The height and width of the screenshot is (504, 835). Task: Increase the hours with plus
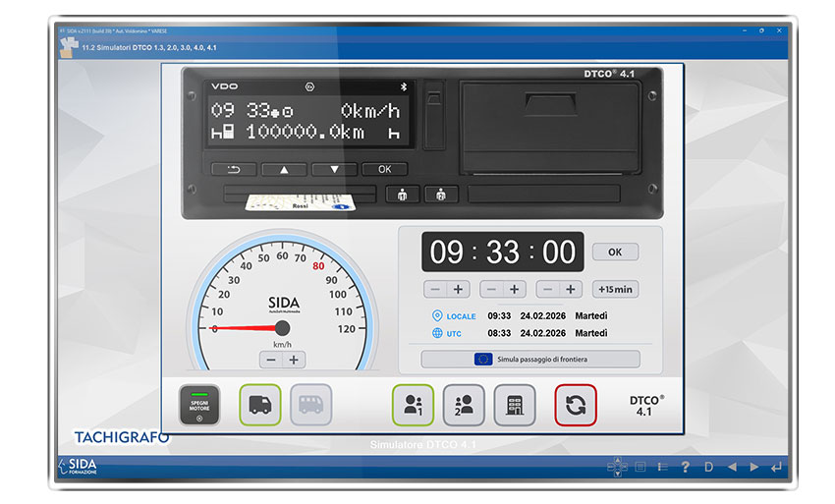[459, 289]
